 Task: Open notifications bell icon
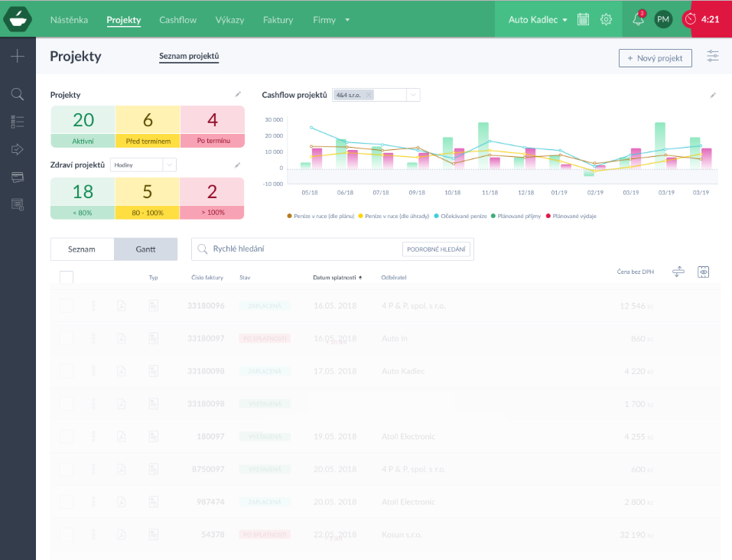[x=638, y=20]
